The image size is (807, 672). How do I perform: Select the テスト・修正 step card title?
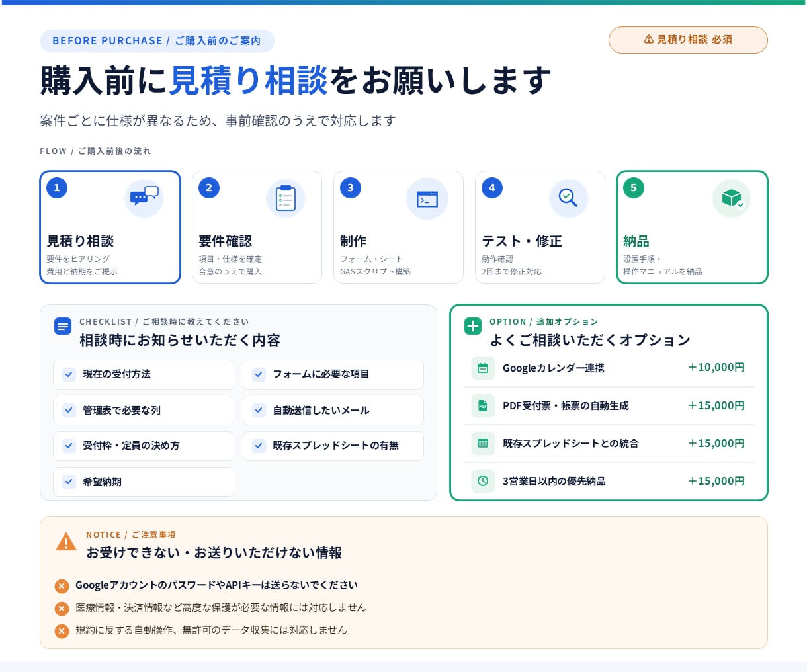click(x=522, y=241)
